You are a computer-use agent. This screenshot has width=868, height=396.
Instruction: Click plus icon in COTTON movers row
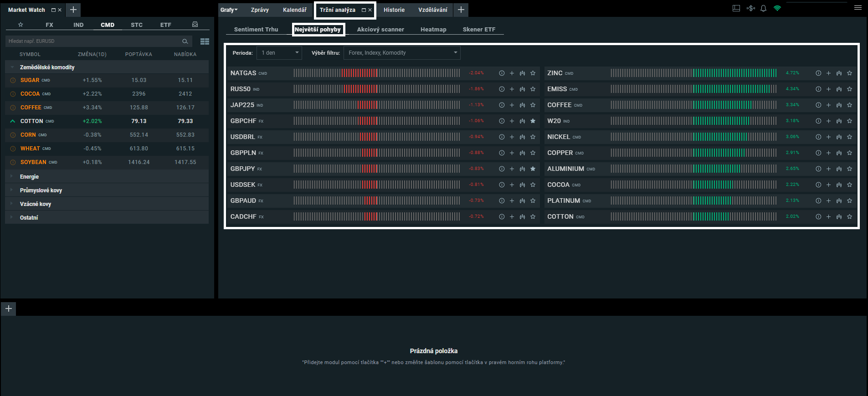828,216
